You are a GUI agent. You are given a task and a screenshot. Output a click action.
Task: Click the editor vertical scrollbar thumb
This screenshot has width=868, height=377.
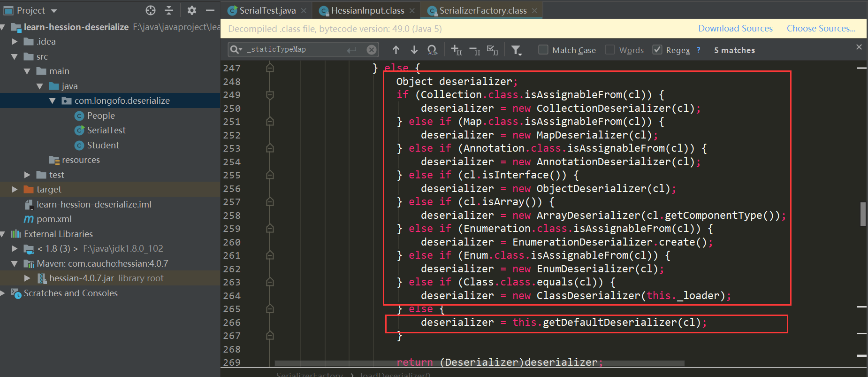point(863,214)
